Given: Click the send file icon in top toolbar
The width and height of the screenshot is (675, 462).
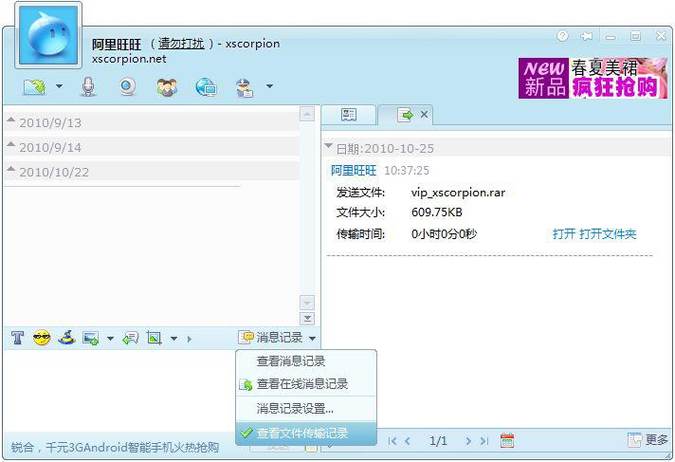Looking at the screenshot, I should pyautogui.click(x=33, y=87).
